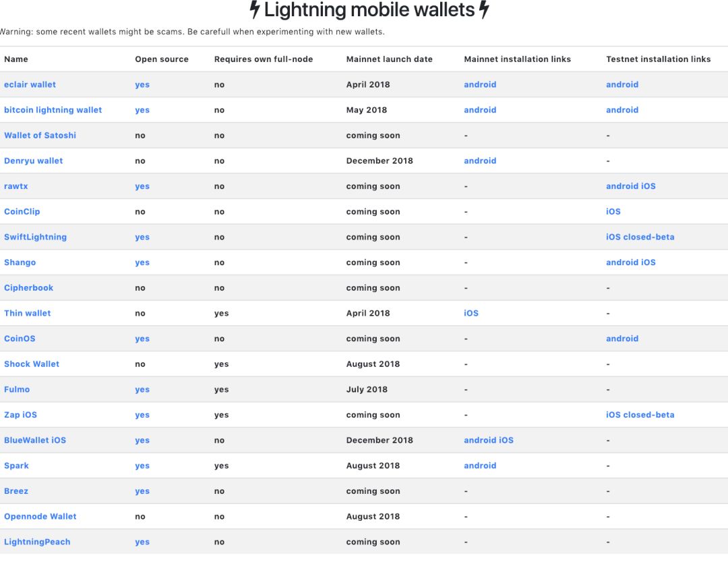The height and width of the screenshot is (566, 728).
Task: Open Fulmo open source 'yes' link
Action: tap(142, 389)
